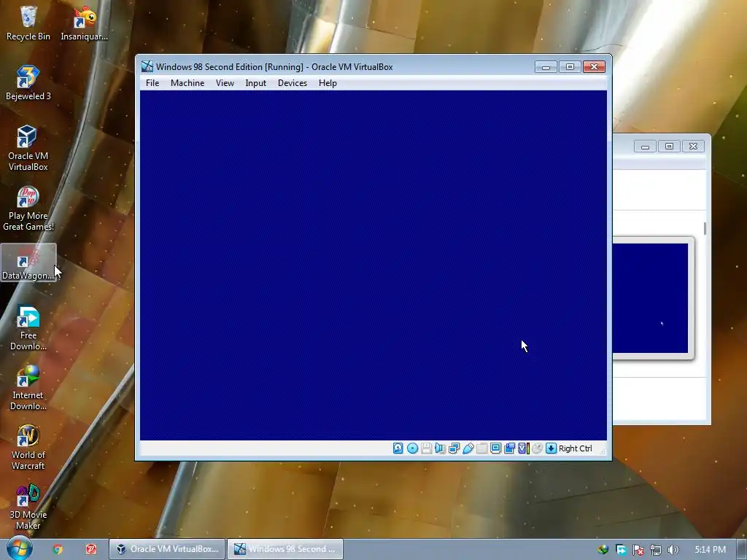Open the volume speaker tray icon
Screen dimensions: 747x560
tap(673, 550)
